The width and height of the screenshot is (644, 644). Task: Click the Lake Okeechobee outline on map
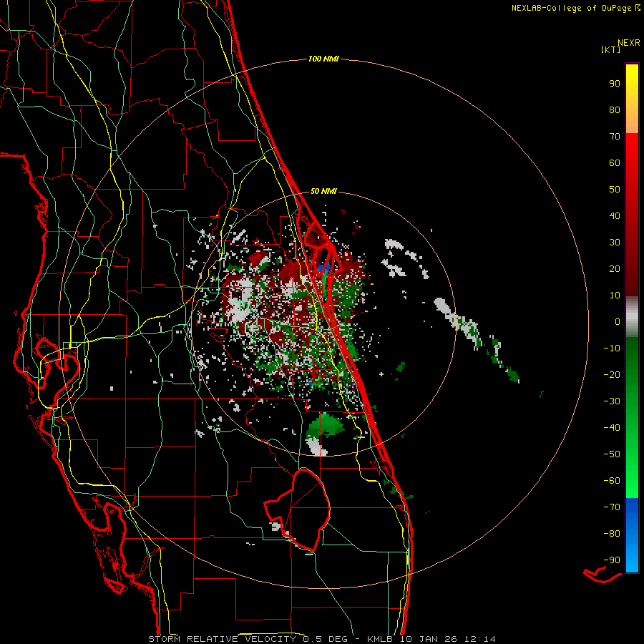point(299,509)
